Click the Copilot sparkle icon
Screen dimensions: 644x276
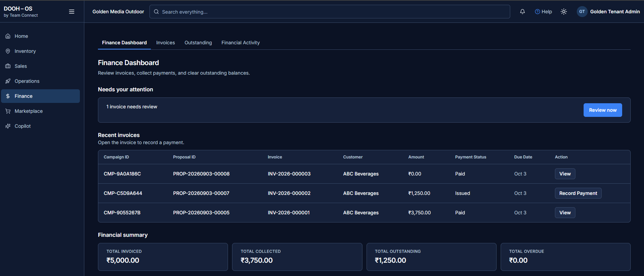pos(8,126)
